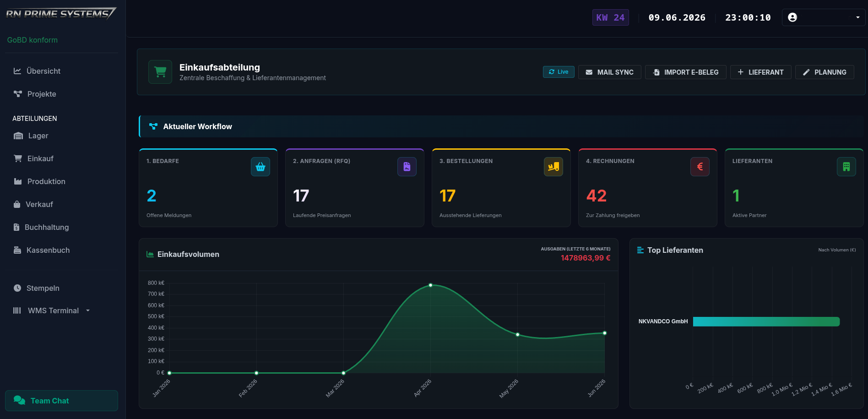
Task: Click the Buchhaltung invoice icon
Action: point(16,227)
